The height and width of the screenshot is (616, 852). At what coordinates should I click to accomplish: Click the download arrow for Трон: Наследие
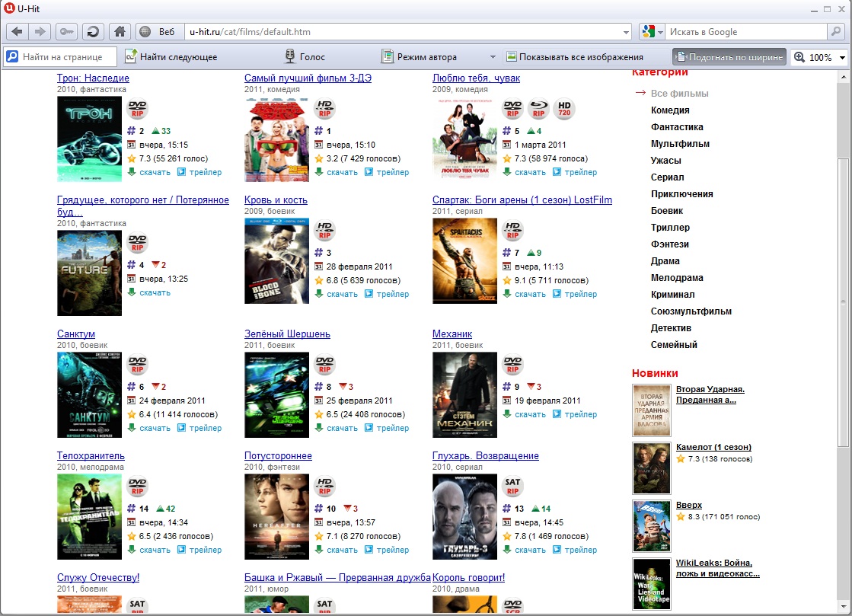[132, 171]
